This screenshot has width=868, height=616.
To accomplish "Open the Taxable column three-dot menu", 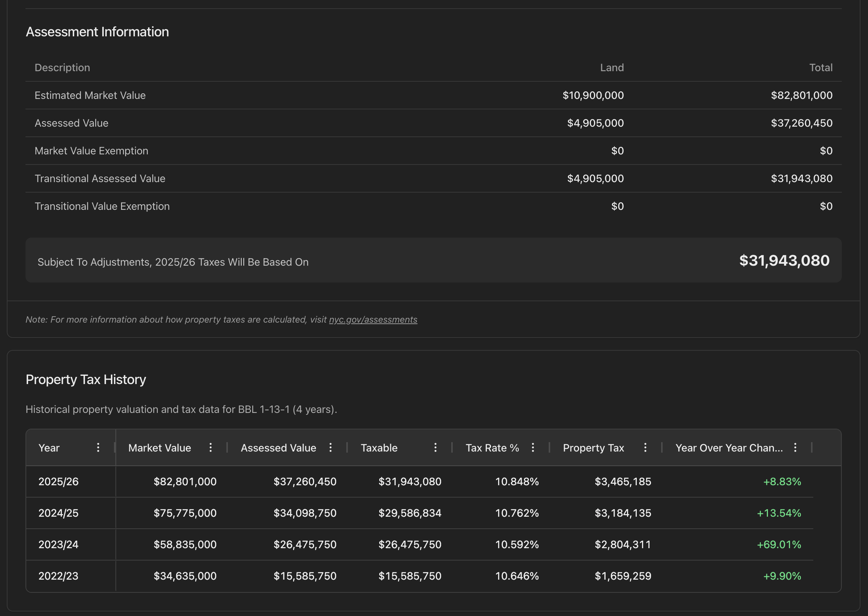I will (435, 448).
